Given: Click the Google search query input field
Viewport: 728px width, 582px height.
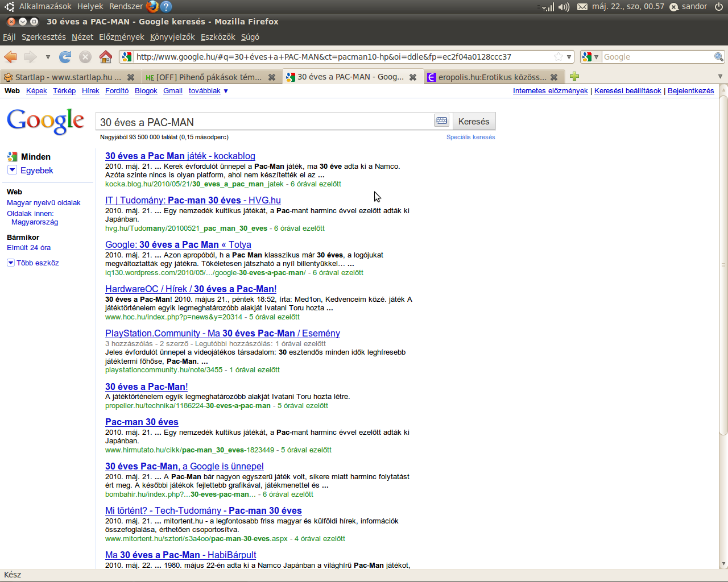Looking at the screenshot, I should [x=264, y=122].
